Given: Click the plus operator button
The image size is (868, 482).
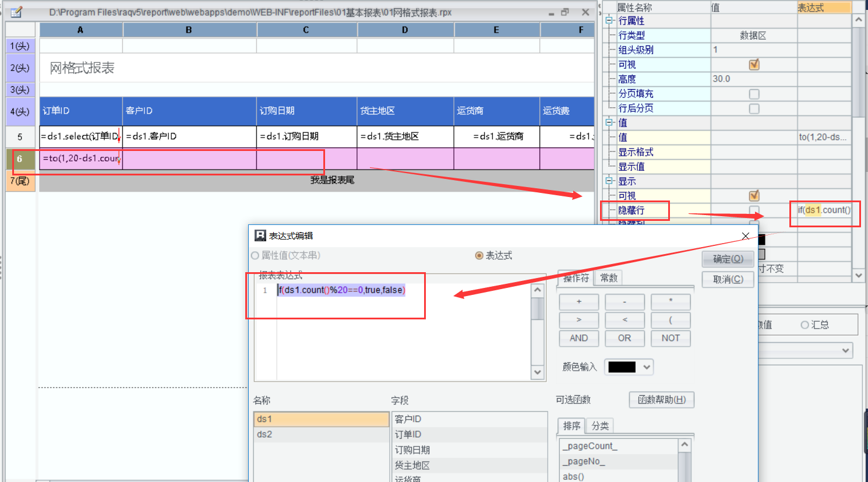Looking at the screenshot, I should click(578, 302).
